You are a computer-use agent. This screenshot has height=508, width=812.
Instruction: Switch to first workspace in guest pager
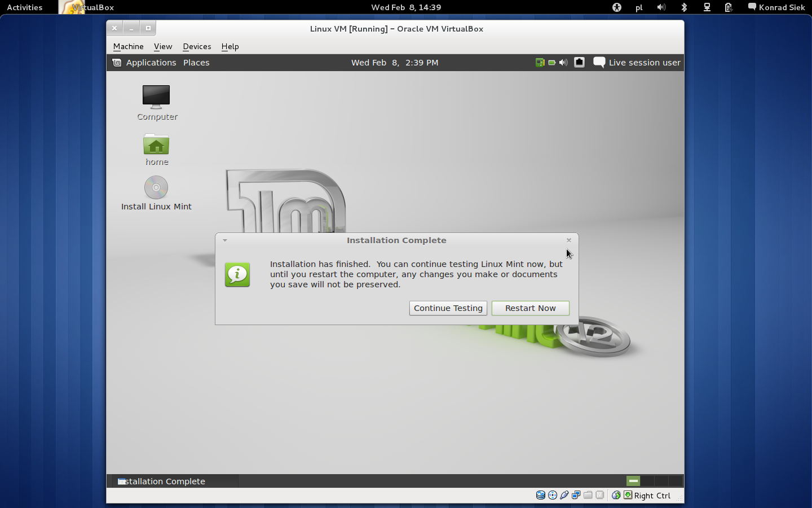pos(633,481)
